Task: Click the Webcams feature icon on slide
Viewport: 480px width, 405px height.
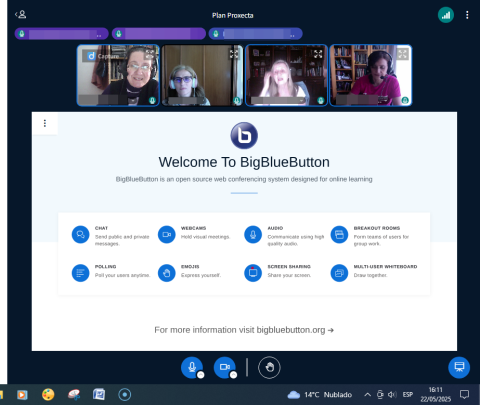Action: click(167, 234)
